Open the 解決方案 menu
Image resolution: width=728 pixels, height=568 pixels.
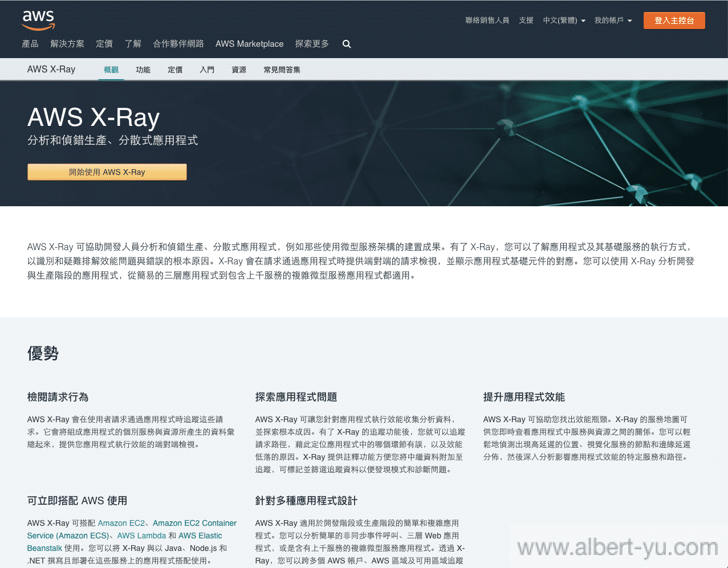click(x=67, y=44)
